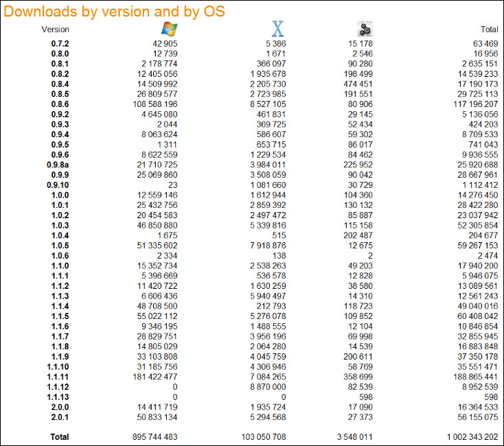Select the 'Total' column header at top right
This screenshot has width=504, height=446.
tap(489, 30)
